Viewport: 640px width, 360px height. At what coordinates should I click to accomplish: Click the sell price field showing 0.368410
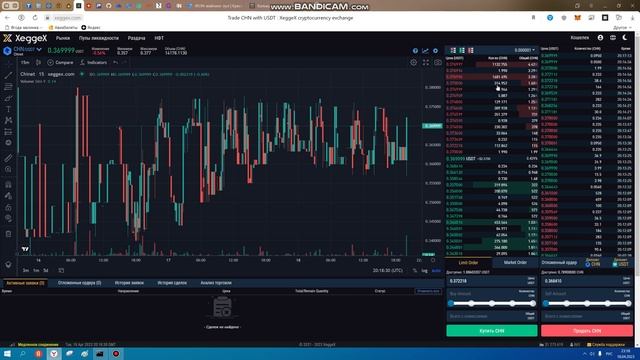(x=587, y=281)
